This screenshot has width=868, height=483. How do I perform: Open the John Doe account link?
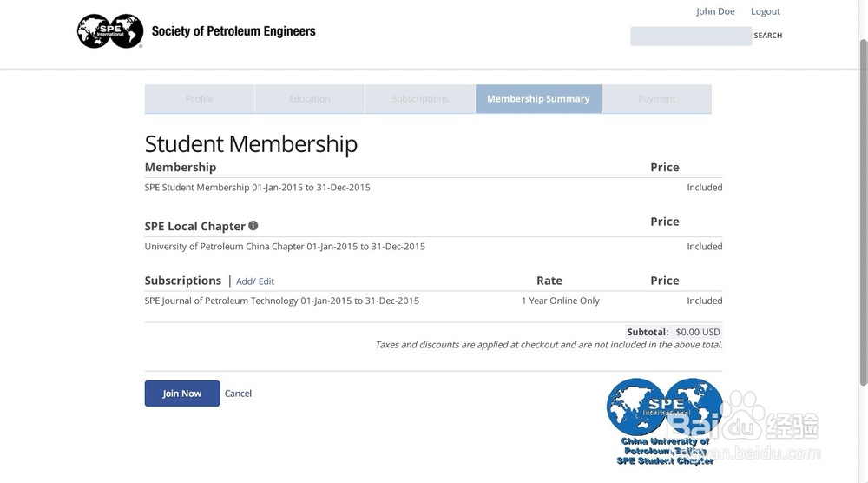(x=715, y=11)
